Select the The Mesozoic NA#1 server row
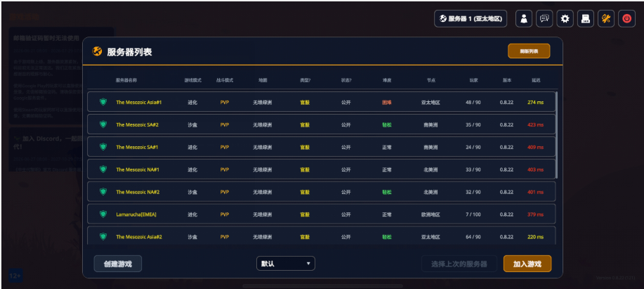 (x=321, y=169)
